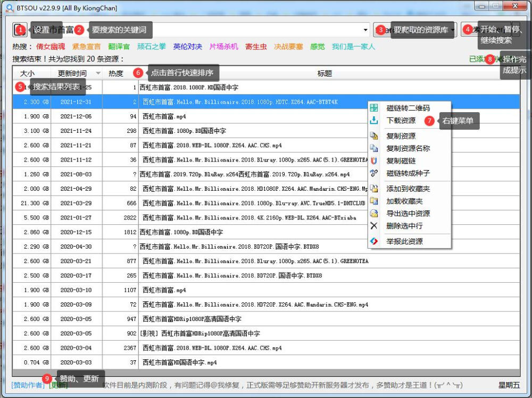
Task: Click the 倩女幽魂 hot search link
Action: coord(51,46)
